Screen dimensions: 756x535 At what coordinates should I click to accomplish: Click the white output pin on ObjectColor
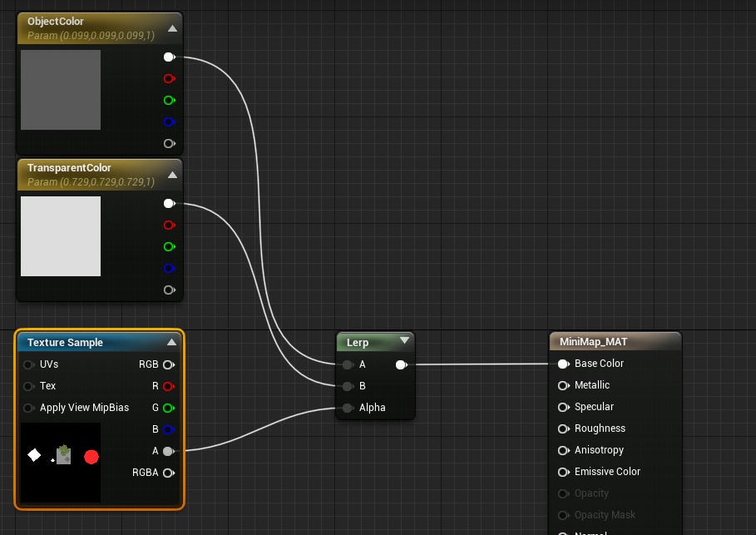169,57
